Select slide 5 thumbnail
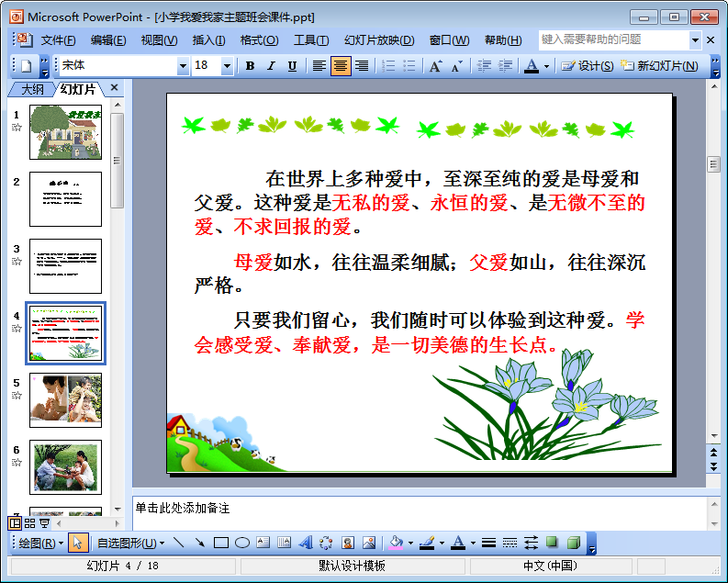Screen dimensions: 728x583 tap(65, 400)
